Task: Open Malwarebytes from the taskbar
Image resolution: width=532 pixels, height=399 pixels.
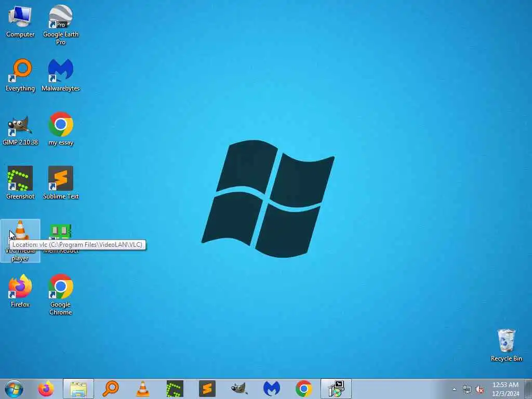Action: click(x=272, y=389)
